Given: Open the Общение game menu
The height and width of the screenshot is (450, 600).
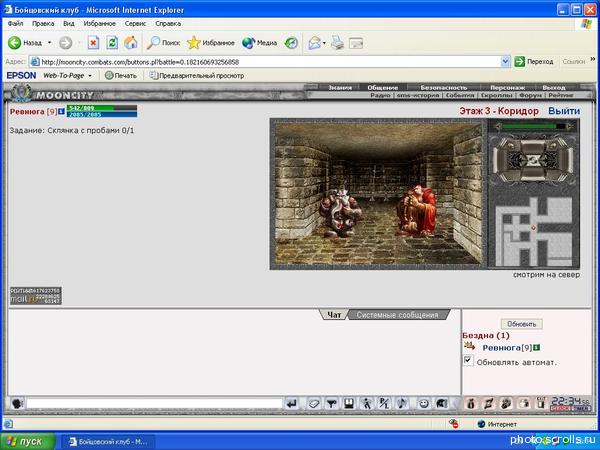Looking at the screenshot, I should click(383, 88).
